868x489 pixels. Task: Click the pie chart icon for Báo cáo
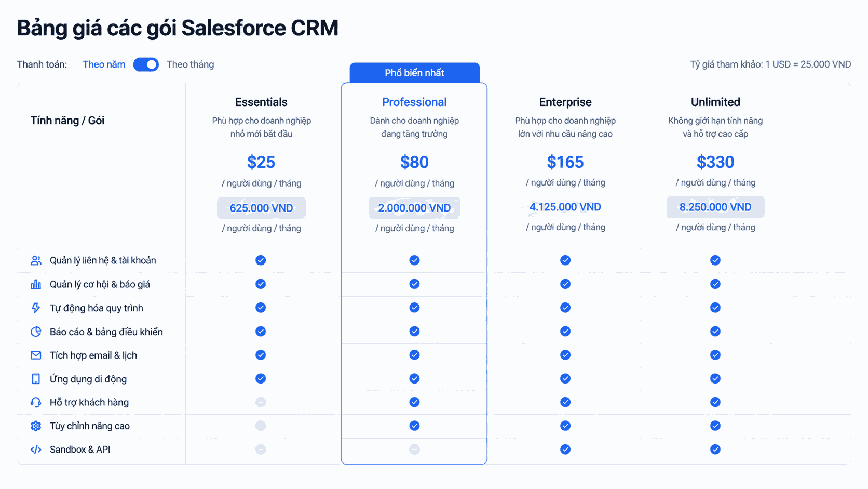pyautogui.click(x=36, y=332)
